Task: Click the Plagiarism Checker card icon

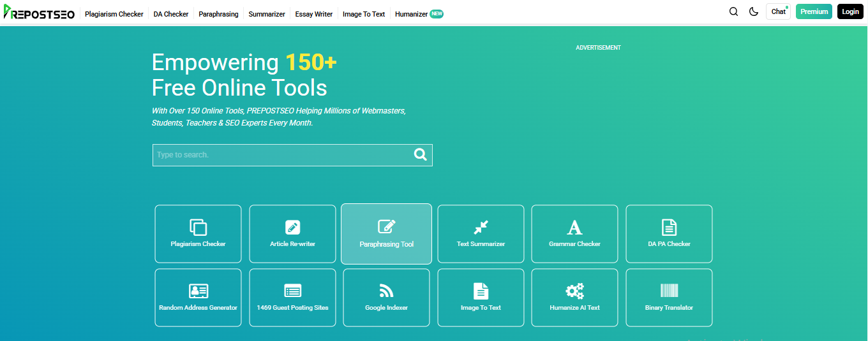Action: 198,227
